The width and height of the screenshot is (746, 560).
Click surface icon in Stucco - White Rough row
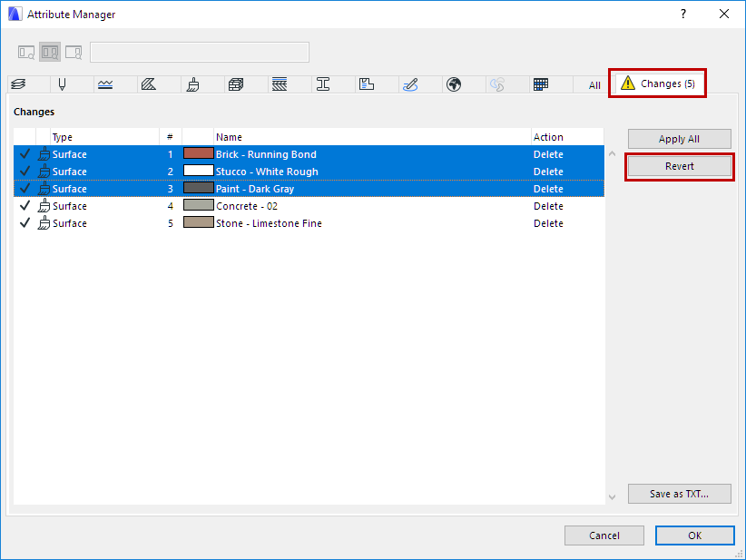pyautogui.click(x=44, y=172)
